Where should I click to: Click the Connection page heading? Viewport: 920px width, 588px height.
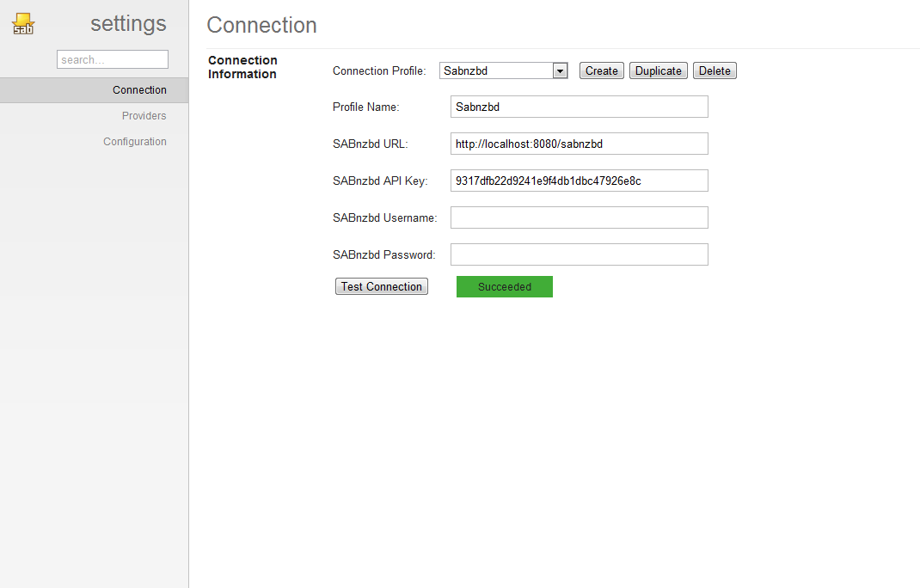261,25
